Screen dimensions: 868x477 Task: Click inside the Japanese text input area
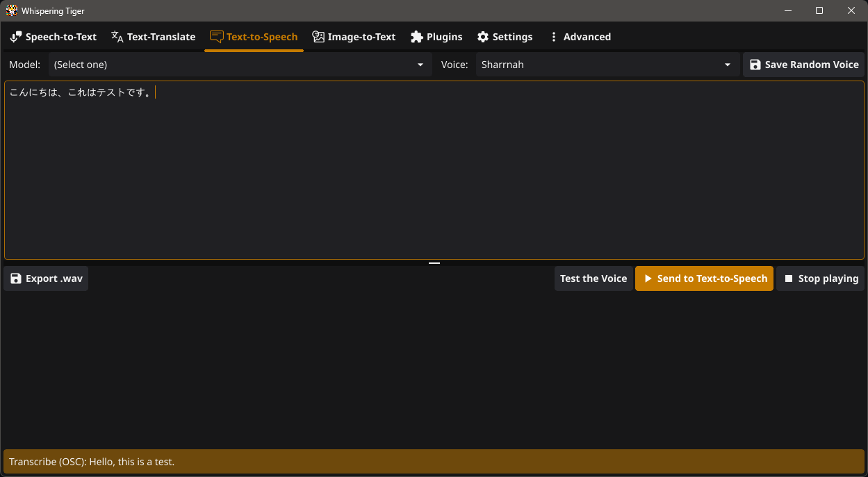tap(434, 170)
